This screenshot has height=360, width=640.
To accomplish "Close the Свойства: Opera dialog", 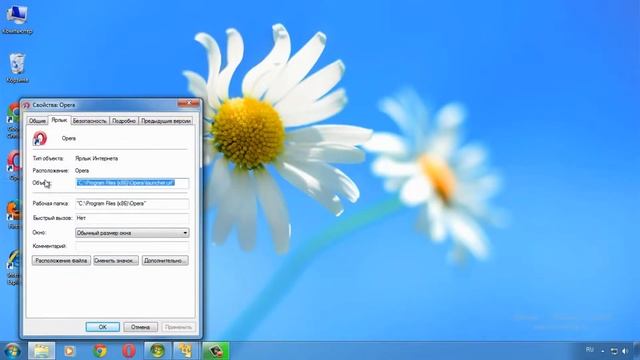I will tap(189, 103).
